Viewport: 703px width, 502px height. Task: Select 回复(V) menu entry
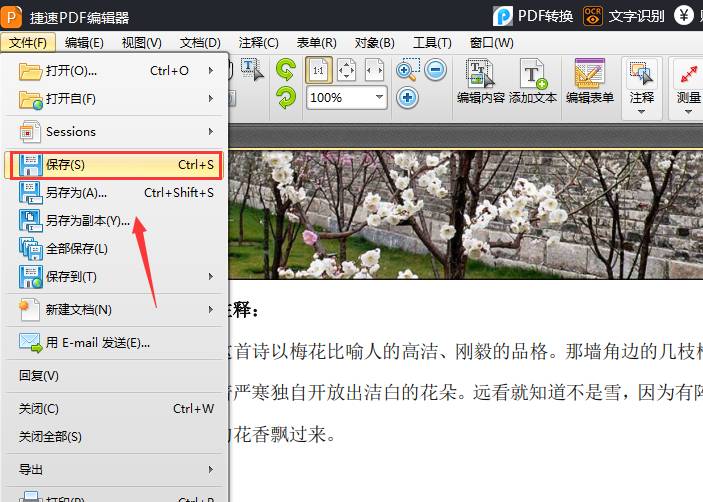click(114, 376)
